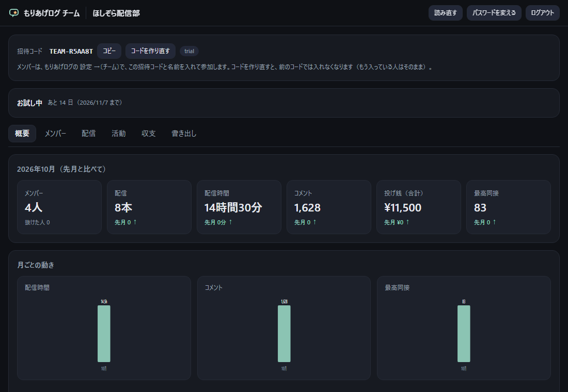Click the 最高同接 83 stat value
This screenshot has height=392, width=568.
click(480, 208)
